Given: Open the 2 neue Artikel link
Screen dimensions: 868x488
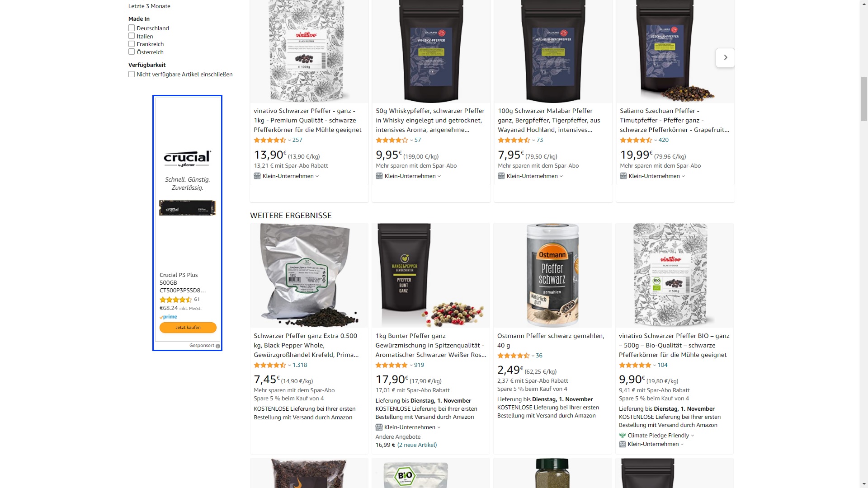Looking at the screenshot, I should [x=417, y=445].
